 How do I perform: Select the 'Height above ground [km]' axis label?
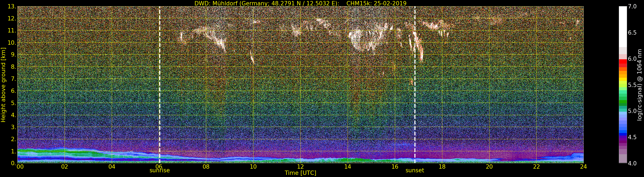point(3,85)
